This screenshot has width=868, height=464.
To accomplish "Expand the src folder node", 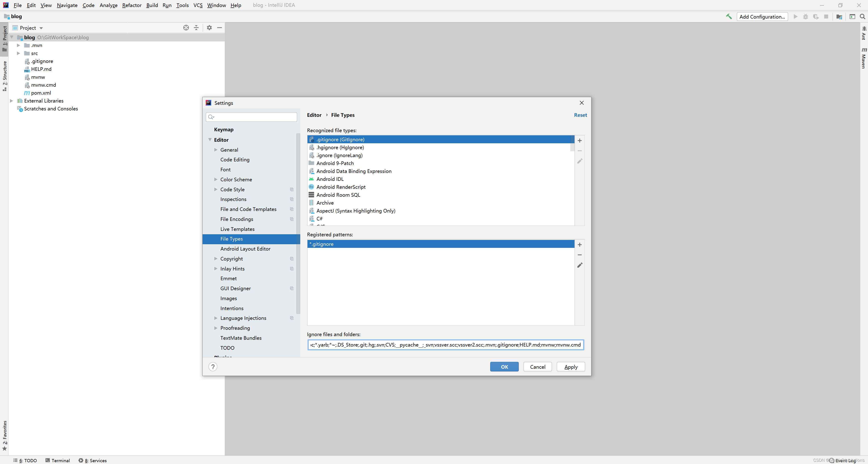I will coord(19,53).
